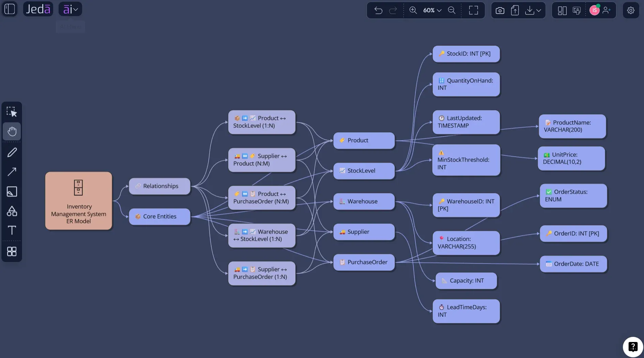Select the Warehouse entity node
This screenshot has width=644, height=358.
pyautogui.click(x=364, y=202)
